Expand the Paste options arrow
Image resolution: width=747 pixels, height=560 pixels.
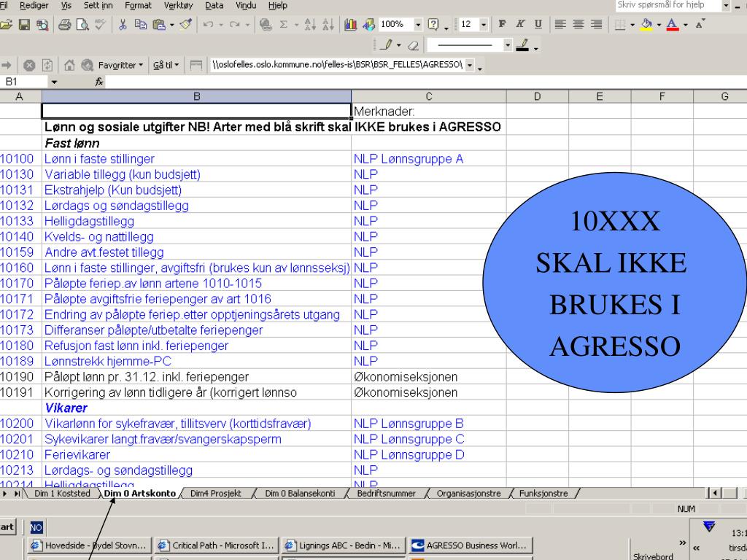(x=171, y=25)
